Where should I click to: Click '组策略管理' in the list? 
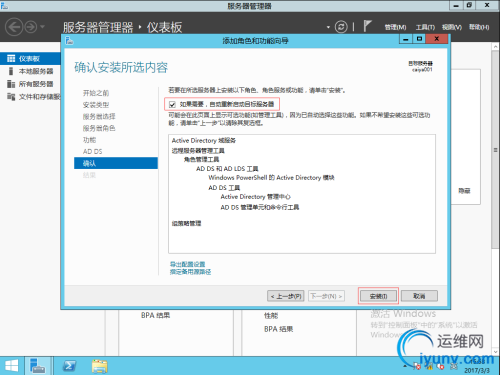(186, 223)
